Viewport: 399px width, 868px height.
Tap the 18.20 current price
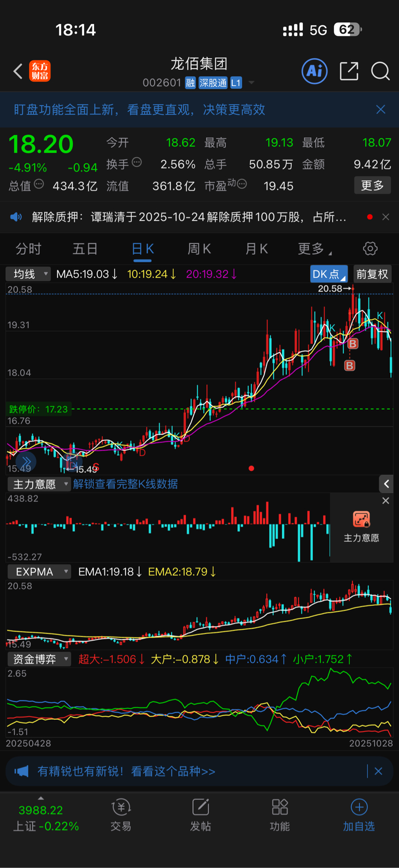tap(41, 144)
